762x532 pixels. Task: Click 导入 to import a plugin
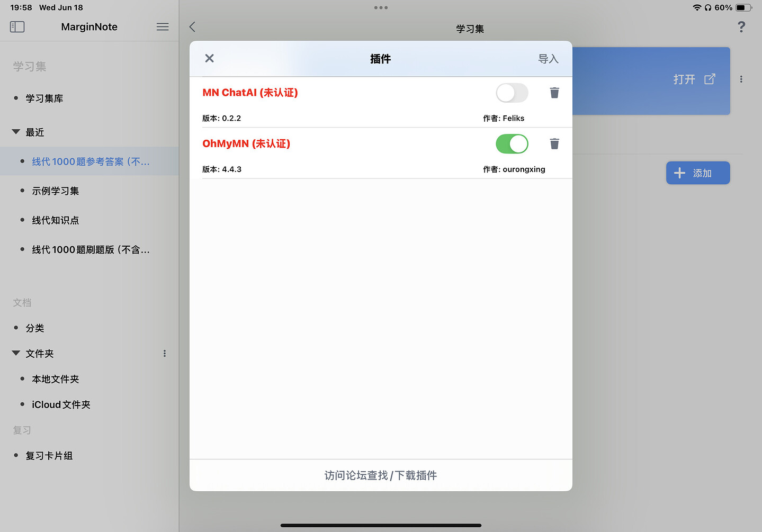tap(548, 59)
